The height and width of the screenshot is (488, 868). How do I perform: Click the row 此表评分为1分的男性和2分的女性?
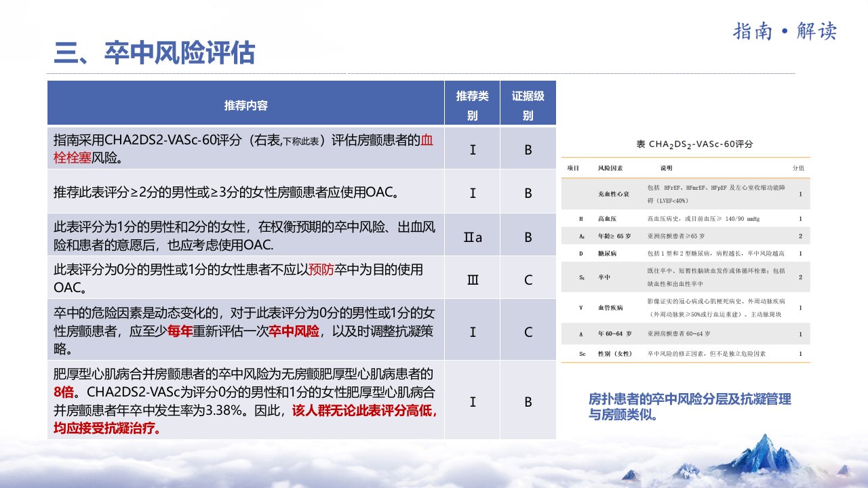click(x=302, y=236)
